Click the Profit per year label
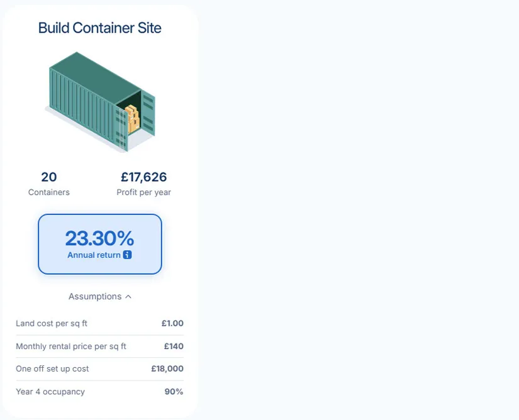The height and width of the screenshot is (420, 519). coord(143,192)
